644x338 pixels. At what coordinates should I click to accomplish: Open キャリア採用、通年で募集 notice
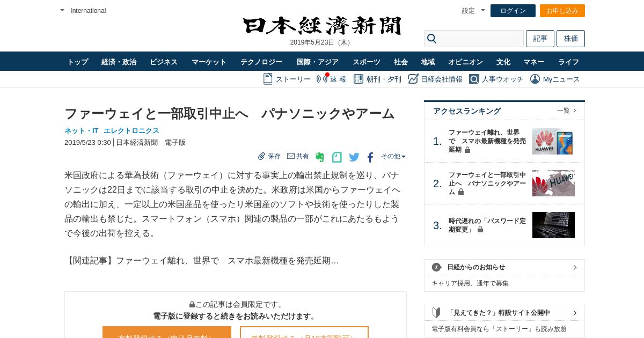tap(470, 283)
